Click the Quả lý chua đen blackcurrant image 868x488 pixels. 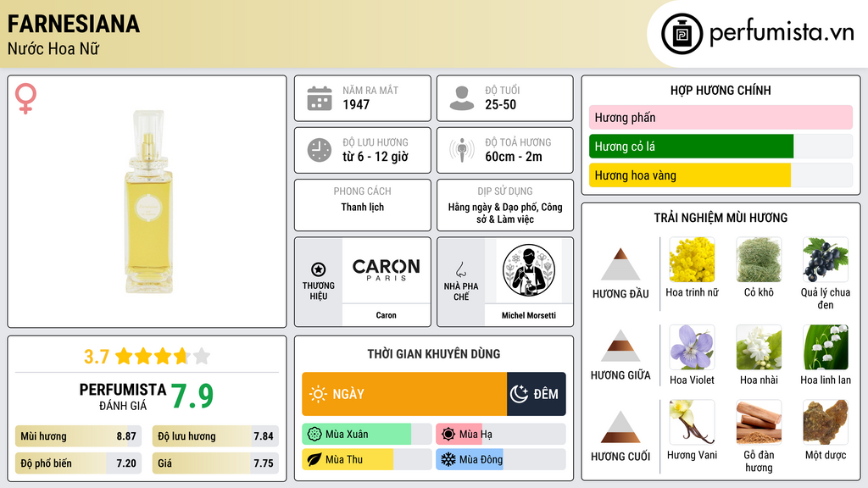pos(826,260)
